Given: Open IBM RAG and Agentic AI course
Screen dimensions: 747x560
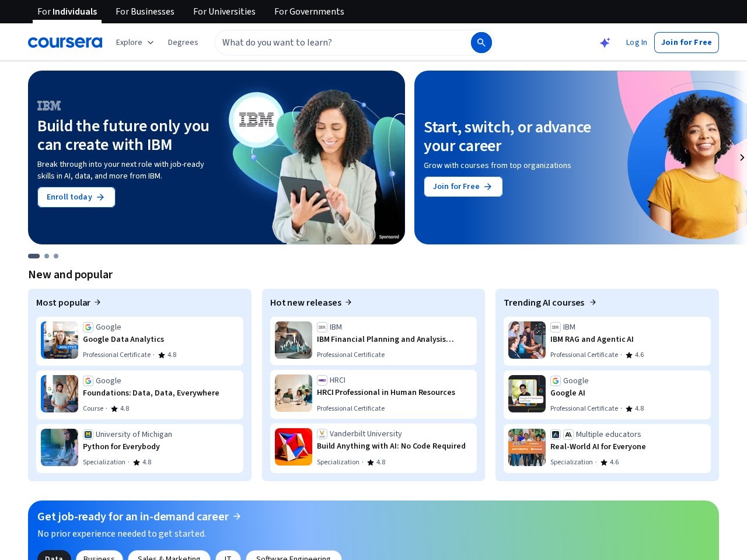Looking at the screenshot, I should click(607, 341).
